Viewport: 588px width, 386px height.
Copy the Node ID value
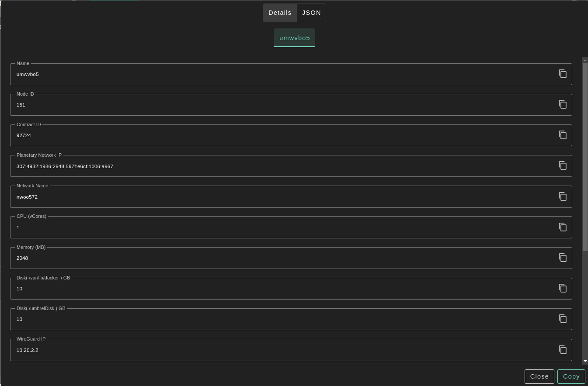(x=563, y=104)
